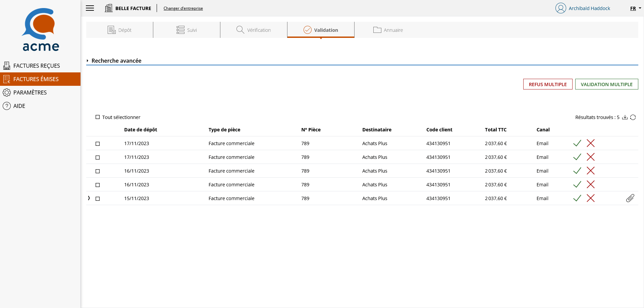Open the paperclip attachment on the 15/11/2023 row

(x=630, y=198)
